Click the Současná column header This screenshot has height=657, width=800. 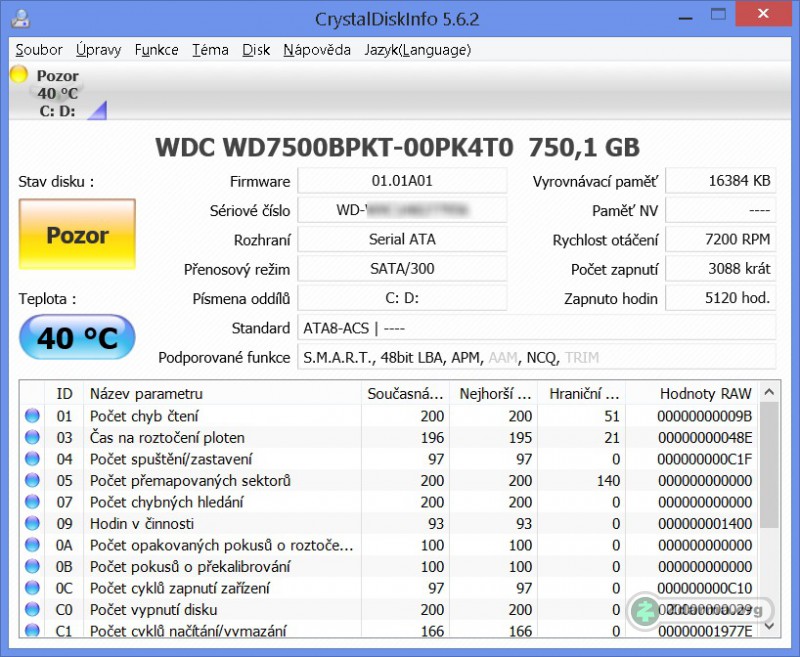coord(405,393)
